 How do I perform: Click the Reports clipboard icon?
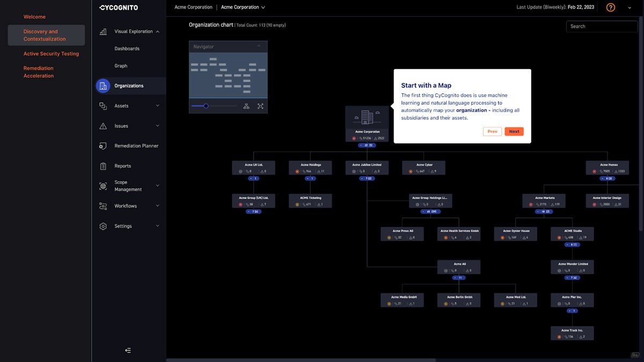coord(103,166)
